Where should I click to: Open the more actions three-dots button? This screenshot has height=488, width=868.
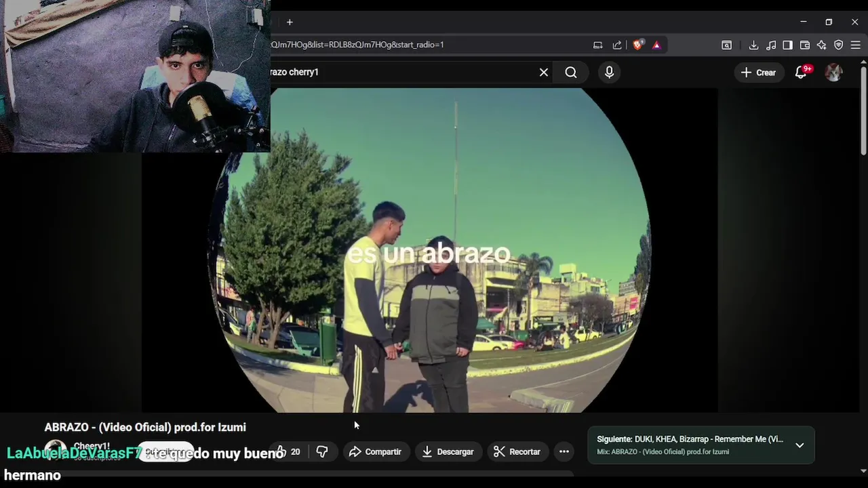[x=564, y=451]
